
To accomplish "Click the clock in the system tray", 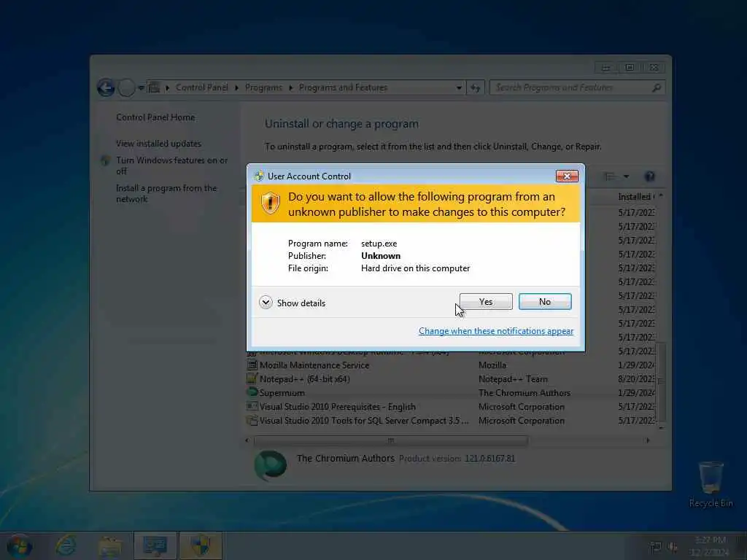I will pyautogui.click(x=711, y=546).
